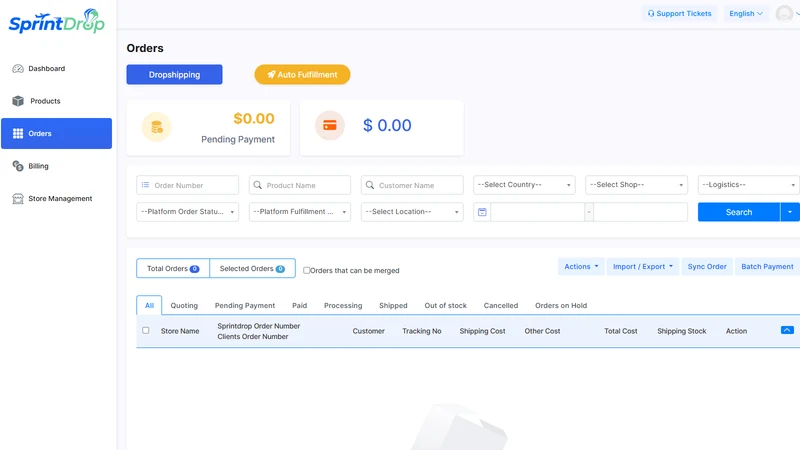Expand the Actions dropdown button
Image resolution: width=800 pixels, height=450 pixels.
point(581,266)
